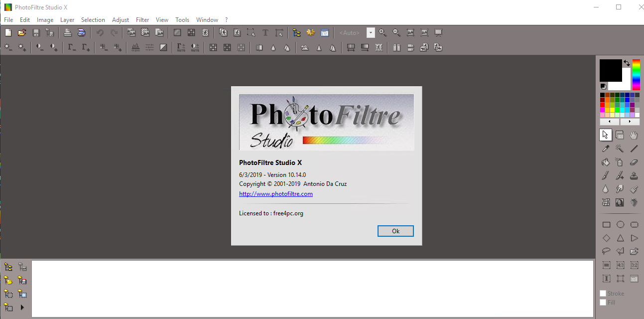644x319 pixels.
Task: Choose the Lasso selection shape
Action: pyautogui.click(x=606, y=251)
